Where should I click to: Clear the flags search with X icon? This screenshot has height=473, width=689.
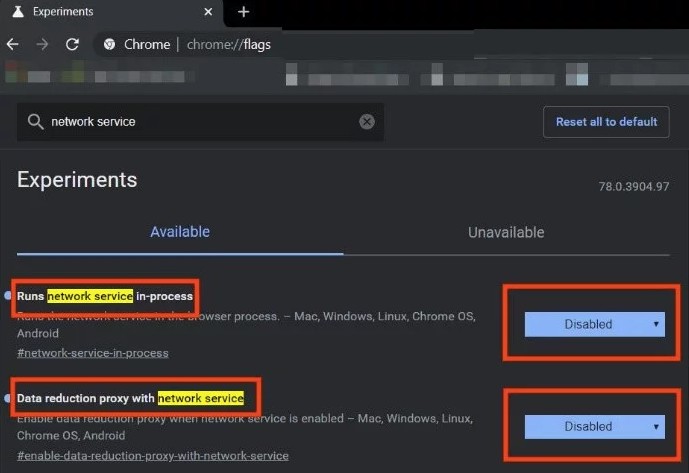(x=367, y=121)
